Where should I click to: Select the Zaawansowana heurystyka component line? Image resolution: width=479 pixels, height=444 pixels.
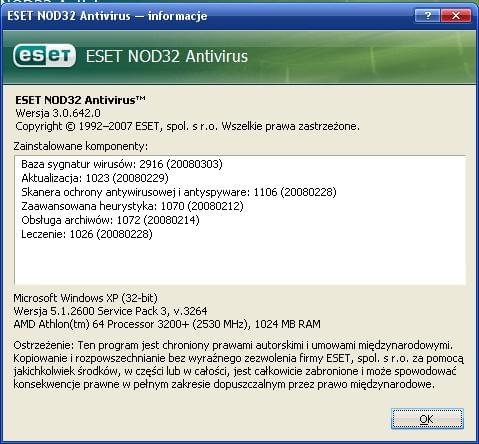click(132, 206)
